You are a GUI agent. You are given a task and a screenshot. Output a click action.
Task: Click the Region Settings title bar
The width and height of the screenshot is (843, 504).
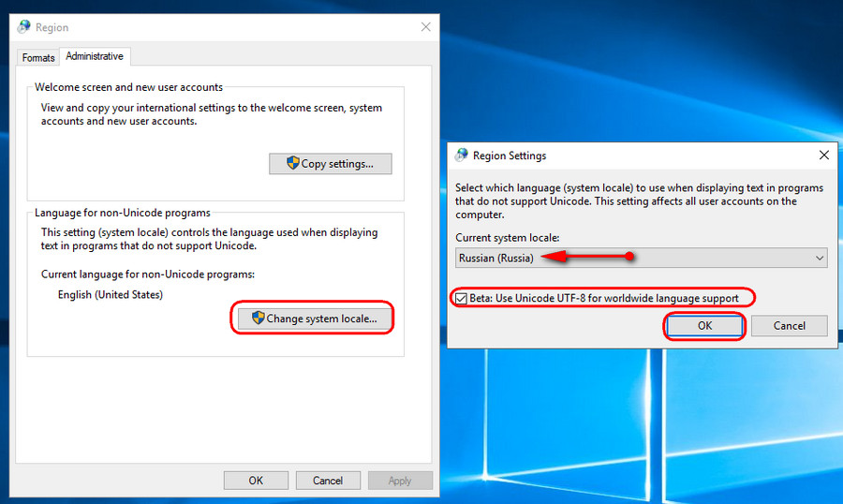637,156
